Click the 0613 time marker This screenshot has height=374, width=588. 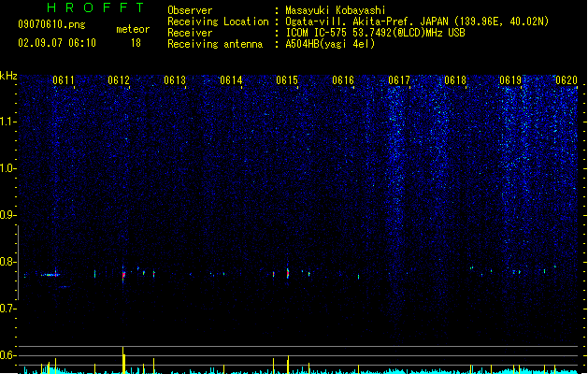pos(175,80)
